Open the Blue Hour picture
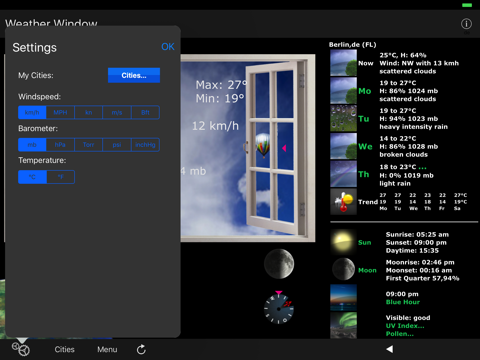This screenshot has width=480, height=360. point(343,298)
